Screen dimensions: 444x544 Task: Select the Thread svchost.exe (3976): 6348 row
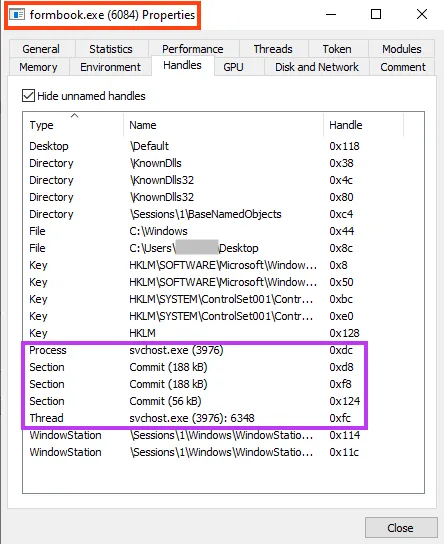click(x=223, y=418)
